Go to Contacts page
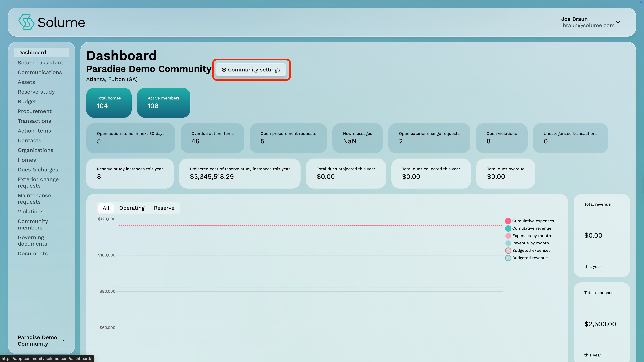Screen dimensions: 644x362 (x=30, y=141)
